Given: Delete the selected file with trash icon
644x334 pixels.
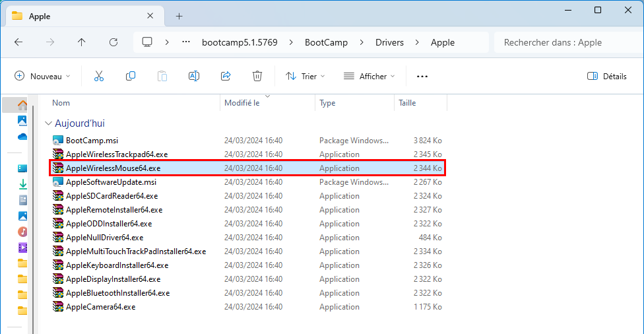Looking at the screenshot, I should (257, 76).
